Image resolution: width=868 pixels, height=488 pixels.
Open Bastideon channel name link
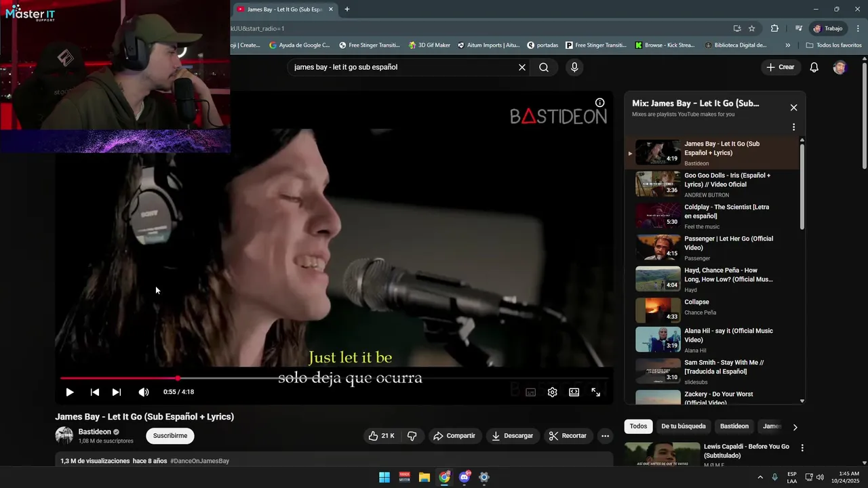coord(94,432)
